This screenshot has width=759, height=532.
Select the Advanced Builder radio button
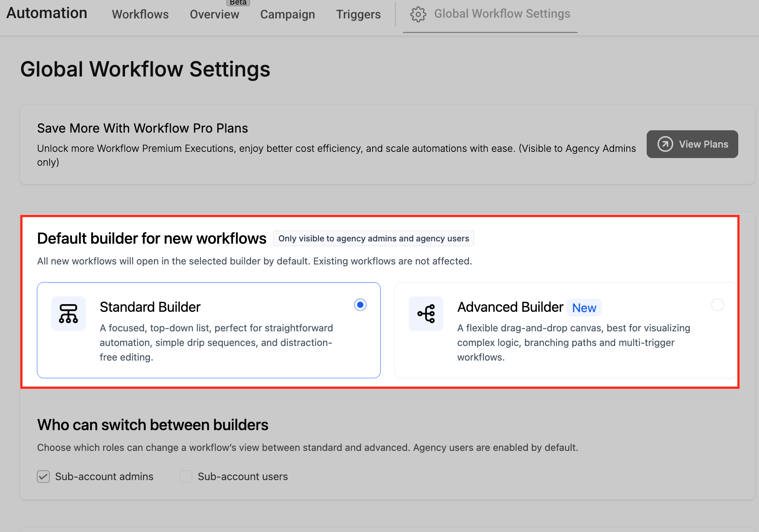[x=717, y=305]
